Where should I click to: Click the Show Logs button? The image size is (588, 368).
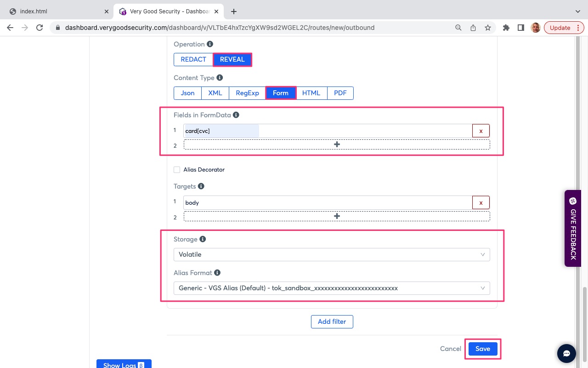point(124,364)
